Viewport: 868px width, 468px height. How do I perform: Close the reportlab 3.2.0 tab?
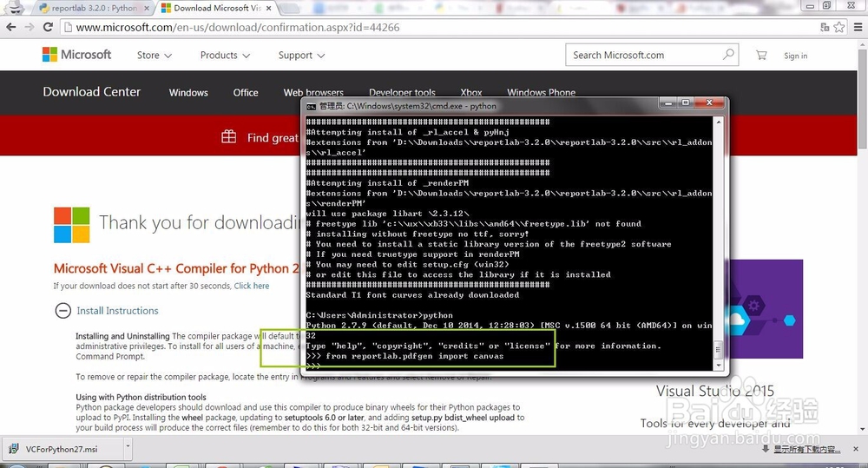coord(147,9)
